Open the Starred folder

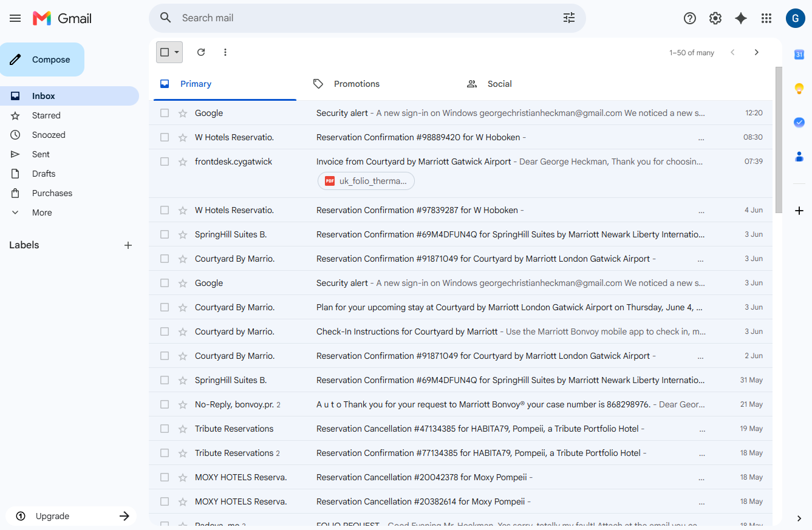click(x=69, y=115)
